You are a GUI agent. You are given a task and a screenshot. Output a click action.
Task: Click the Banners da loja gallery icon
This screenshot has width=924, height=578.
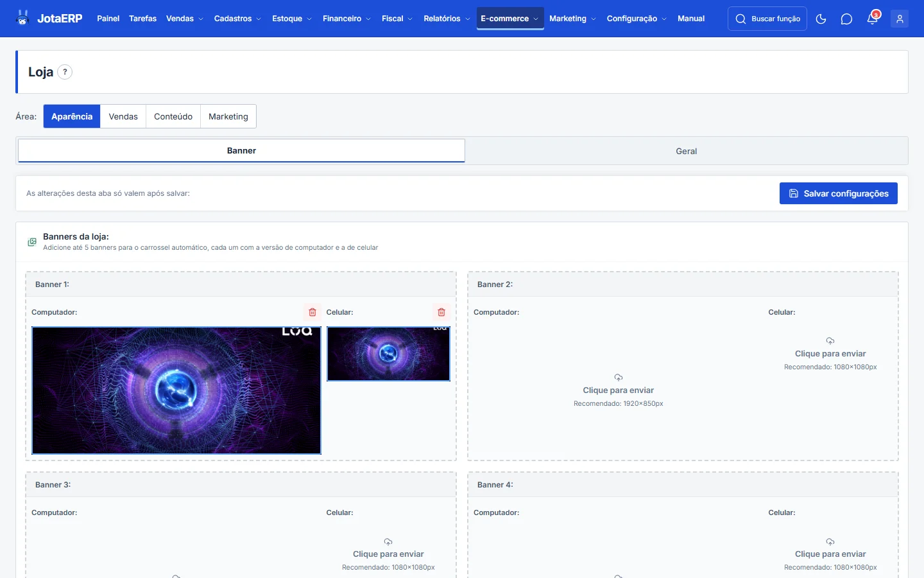tap(32, 242)
